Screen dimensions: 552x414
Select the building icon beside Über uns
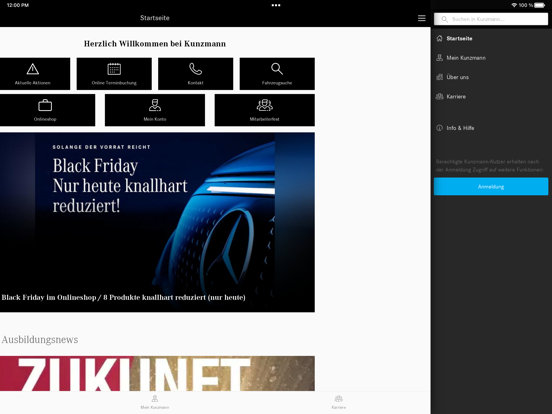(439, 77)
